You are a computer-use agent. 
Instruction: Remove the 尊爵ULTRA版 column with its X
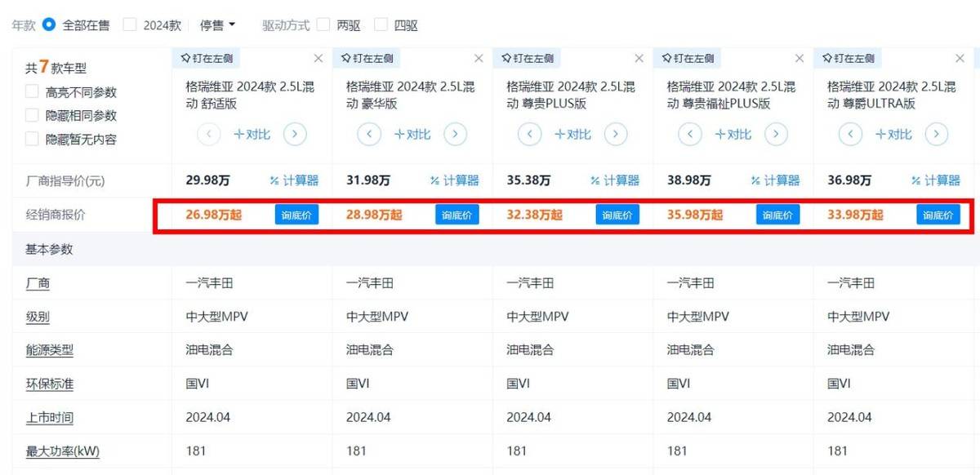tap(960, 59)
